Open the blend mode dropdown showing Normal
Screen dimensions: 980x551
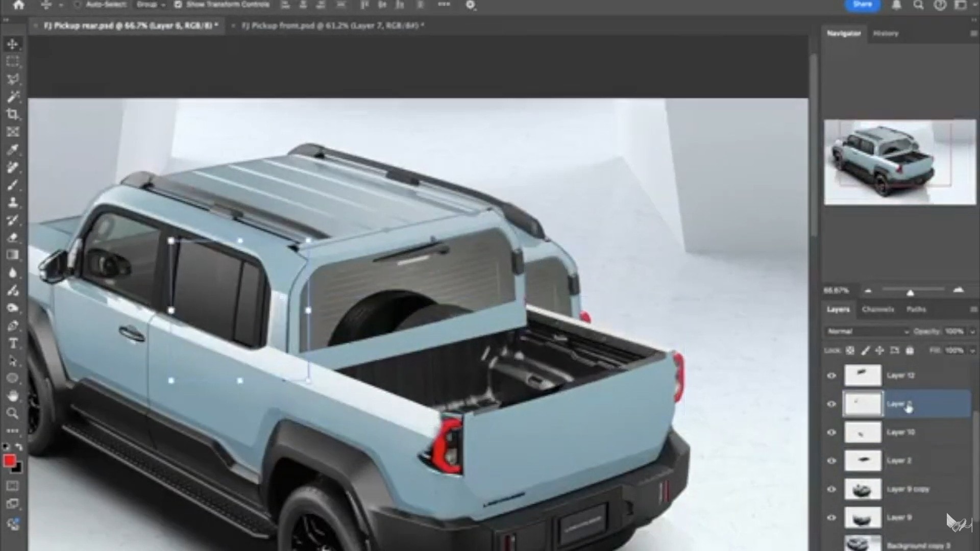(x=867, y=332)
